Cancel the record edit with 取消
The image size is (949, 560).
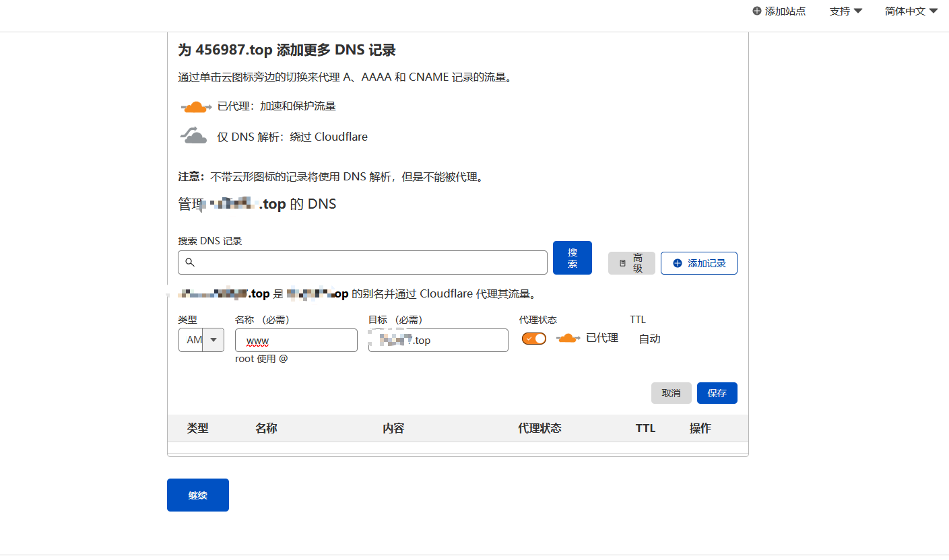pyautogui.click(x=671, y=393)
